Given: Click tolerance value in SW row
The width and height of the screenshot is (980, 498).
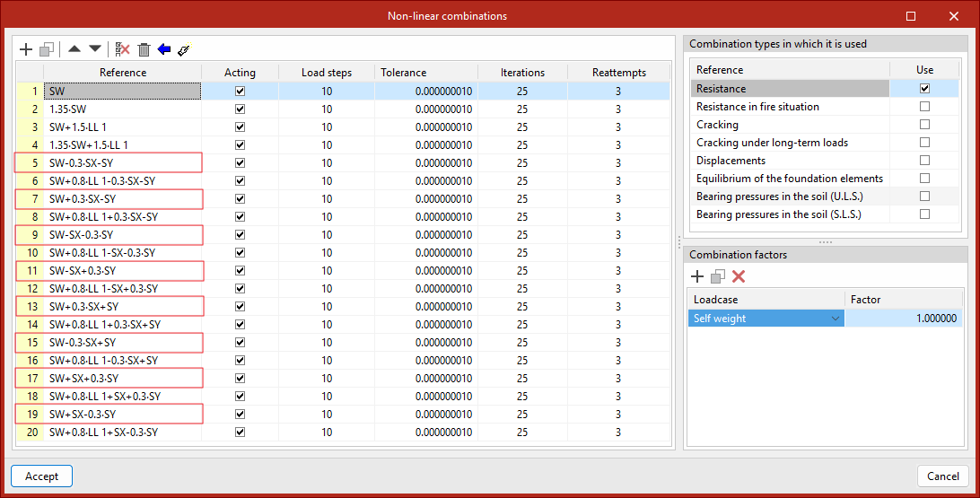Looking at the screenshot, I should click(x=426, y=92).
